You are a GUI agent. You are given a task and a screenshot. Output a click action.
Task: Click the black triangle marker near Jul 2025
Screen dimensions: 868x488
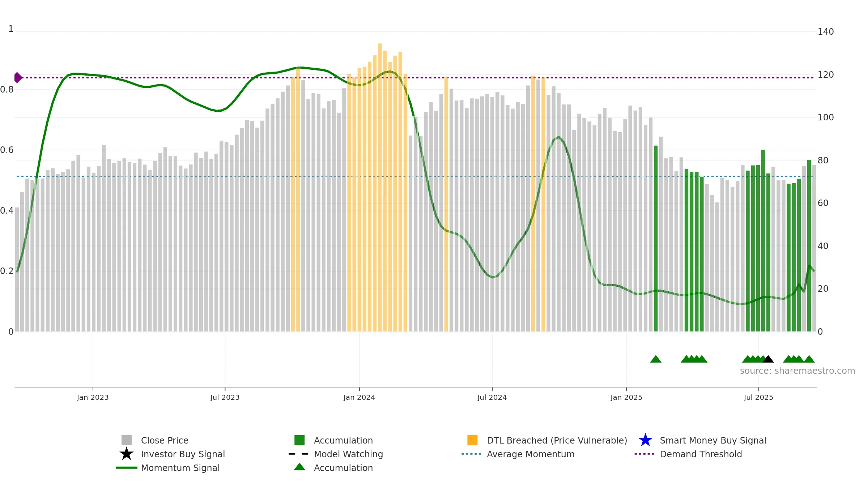click(x=768, y=359)
